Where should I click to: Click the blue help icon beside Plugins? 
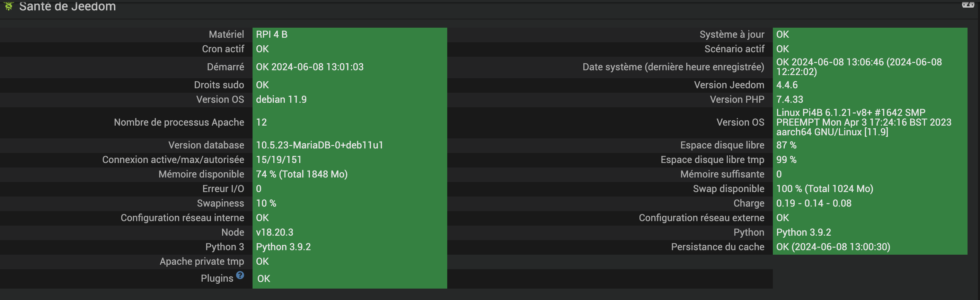point(240,275)
